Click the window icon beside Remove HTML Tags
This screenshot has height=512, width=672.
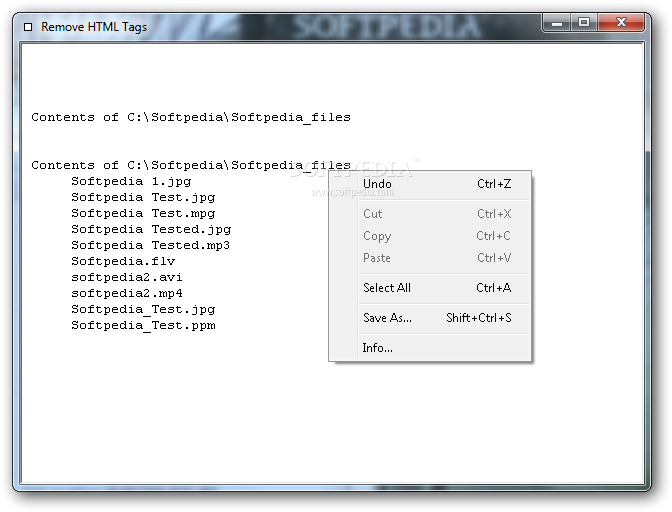pos(28,27)
